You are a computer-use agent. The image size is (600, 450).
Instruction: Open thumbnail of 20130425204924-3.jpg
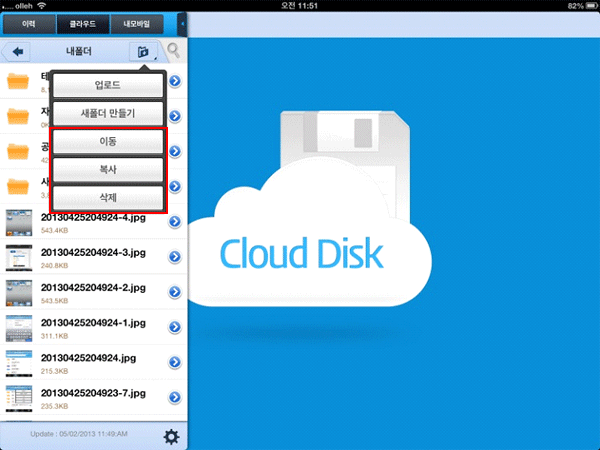[19, 258]
